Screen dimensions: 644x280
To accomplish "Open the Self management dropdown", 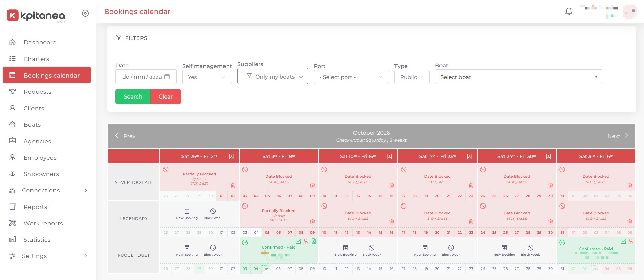I will click(x=207, y=77).
